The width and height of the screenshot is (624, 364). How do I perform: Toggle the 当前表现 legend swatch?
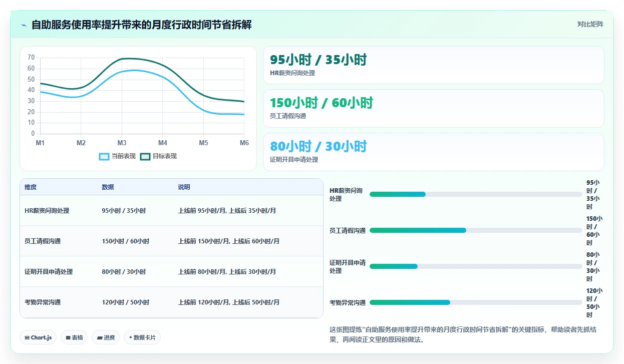(x=104, y=156)
